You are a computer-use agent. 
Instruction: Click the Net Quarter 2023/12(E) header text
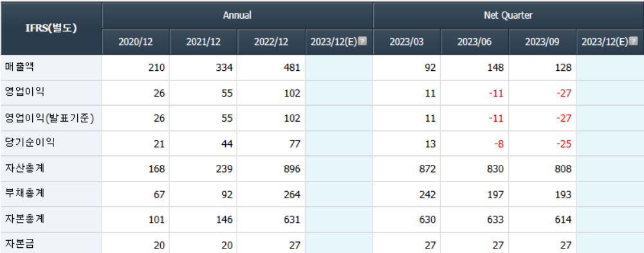tap(605, 42)
